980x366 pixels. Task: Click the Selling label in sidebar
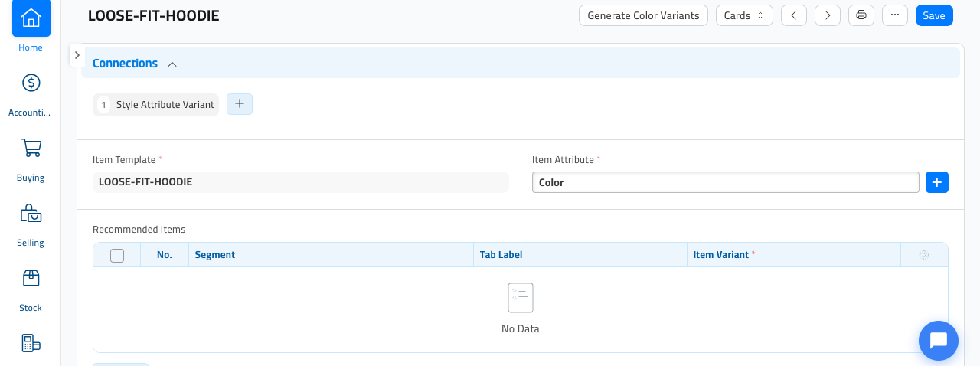point(31,243)
